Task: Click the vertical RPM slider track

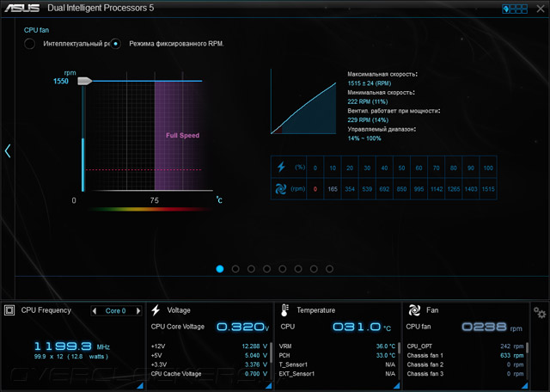Action: pos(83,138)
